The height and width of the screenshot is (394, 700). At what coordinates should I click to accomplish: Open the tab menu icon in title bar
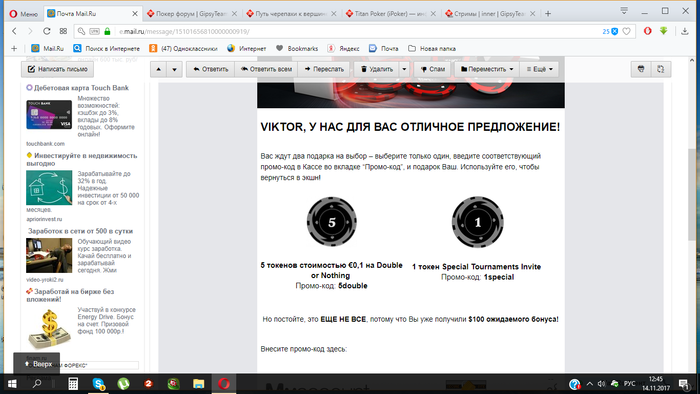tap(624, 11)
